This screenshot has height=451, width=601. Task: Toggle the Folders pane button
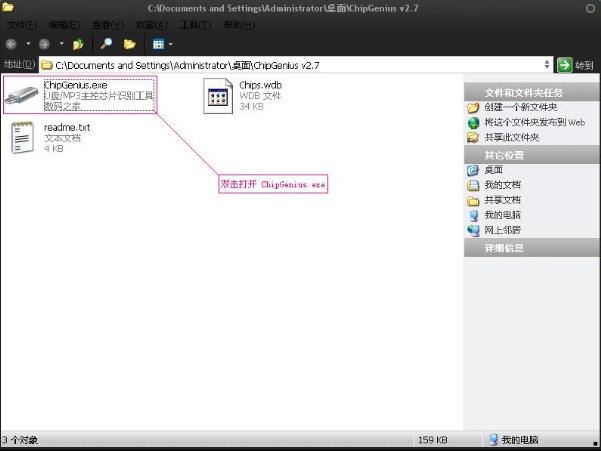(x=130, y=44)
